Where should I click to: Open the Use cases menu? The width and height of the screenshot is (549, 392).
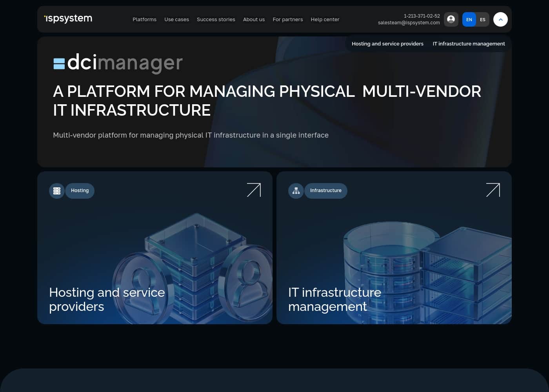[176, 19]
